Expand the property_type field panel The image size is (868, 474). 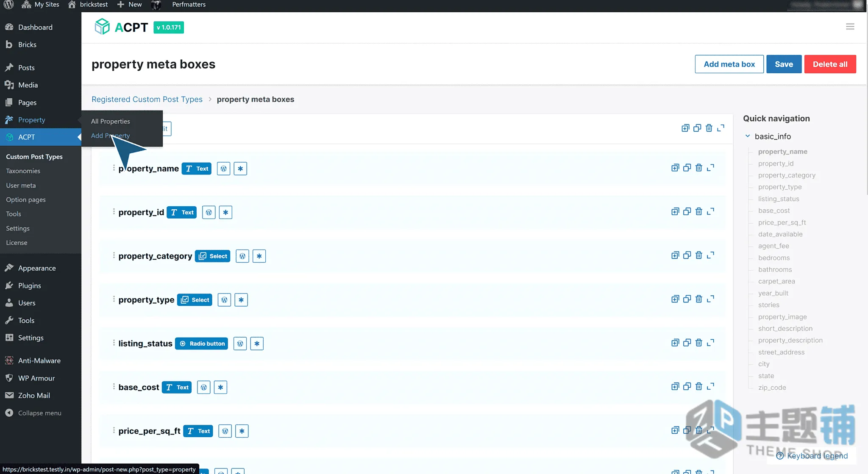tap(711, 299)
